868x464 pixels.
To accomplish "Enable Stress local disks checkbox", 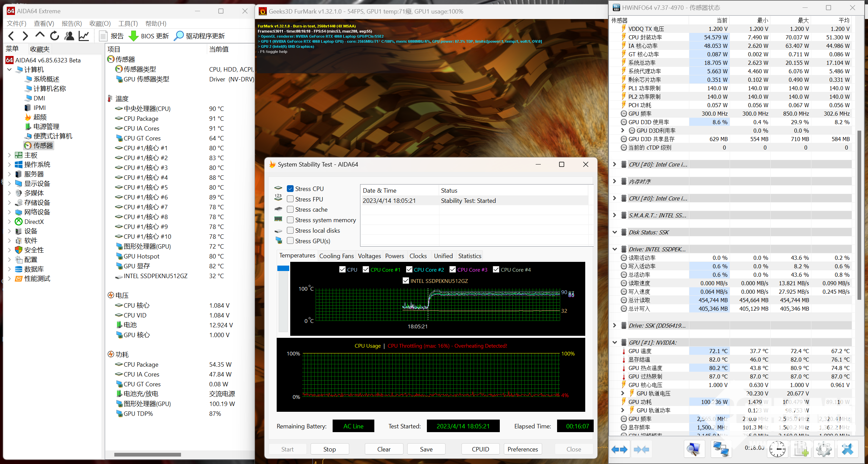I will [x=290, y=230].
